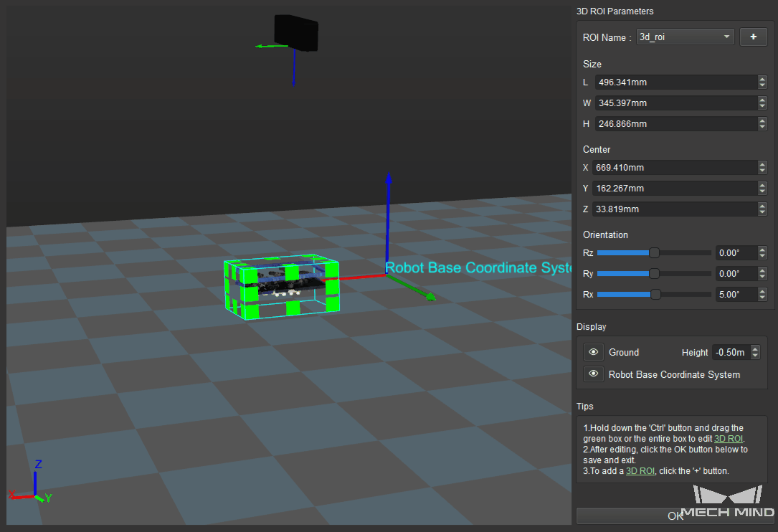
Task: Toggle the Ground visibility eye icon
Action: coord(593,352)
